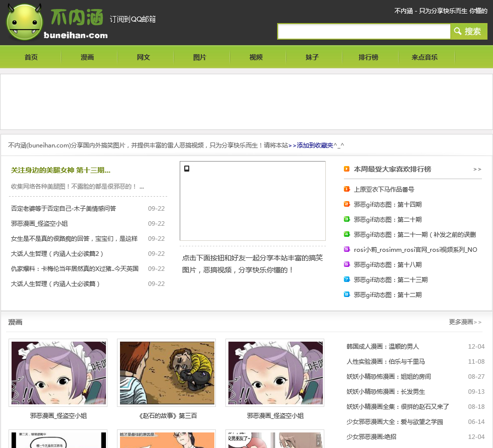493x448 pixels.
Task: Click the broken image icon in center box
Action: click(187, 169)
